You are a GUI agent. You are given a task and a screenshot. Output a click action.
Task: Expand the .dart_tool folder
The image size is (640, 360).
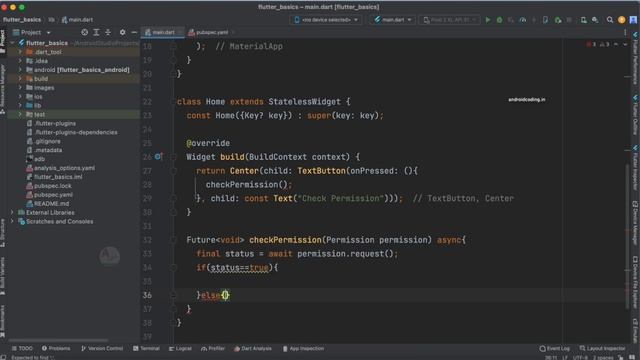tap(20, 52)
